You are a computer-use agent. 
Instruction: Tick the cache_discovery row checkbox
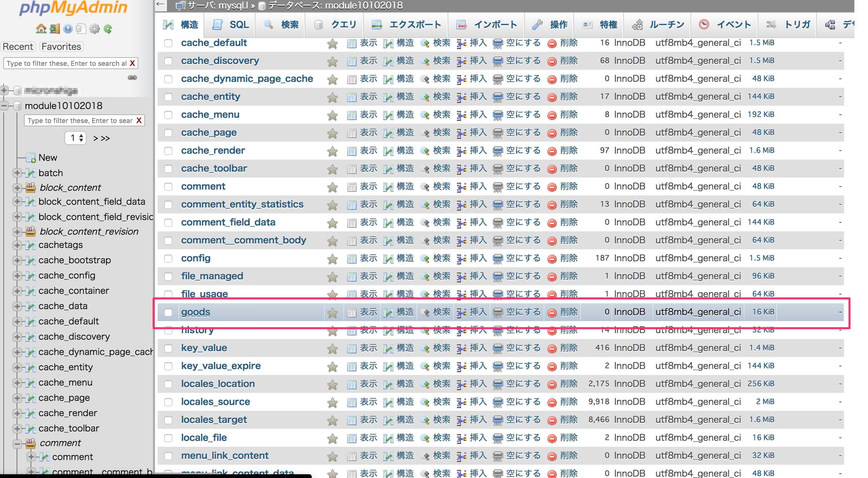(x=168, y=61)
